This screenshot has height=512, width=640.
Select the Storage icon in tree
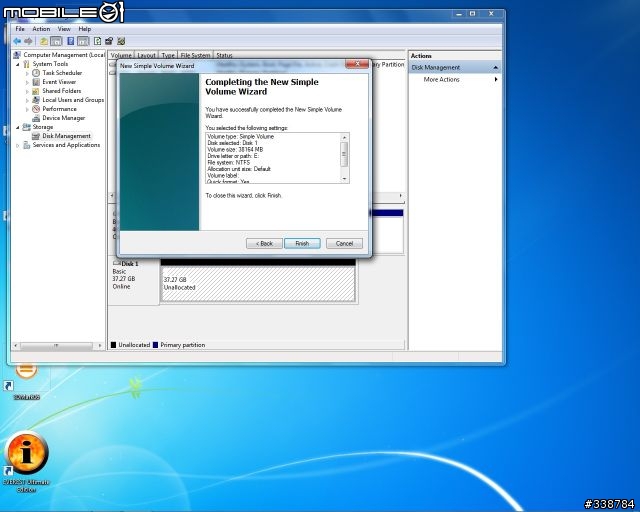[x=27, y=127]
